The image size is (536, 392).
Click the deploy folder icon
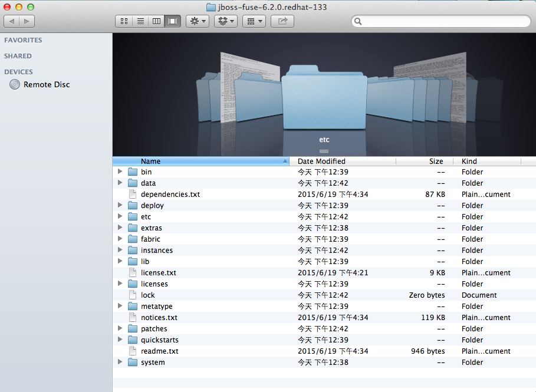[x=133, y=205]
